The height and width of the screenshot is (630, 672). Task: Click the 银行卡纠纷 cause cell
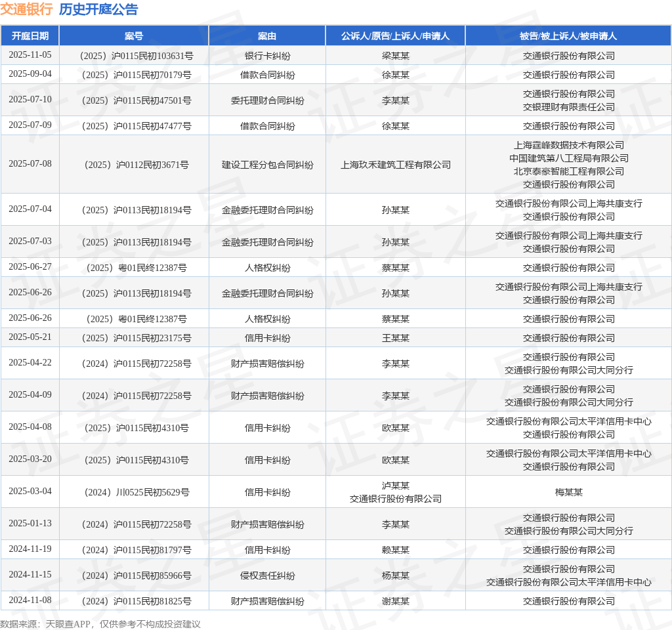coord(268,56)
